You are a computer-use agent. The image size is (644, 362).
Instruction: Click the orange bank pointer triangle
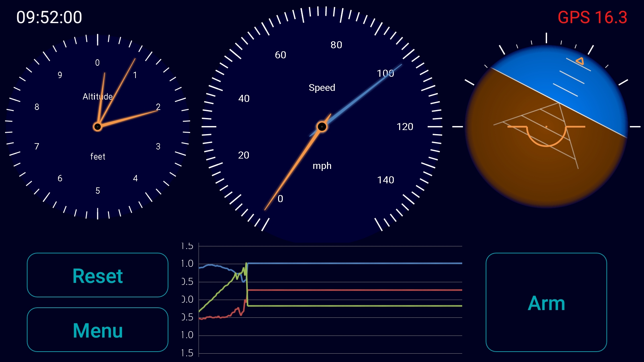(x=580, y=61)
